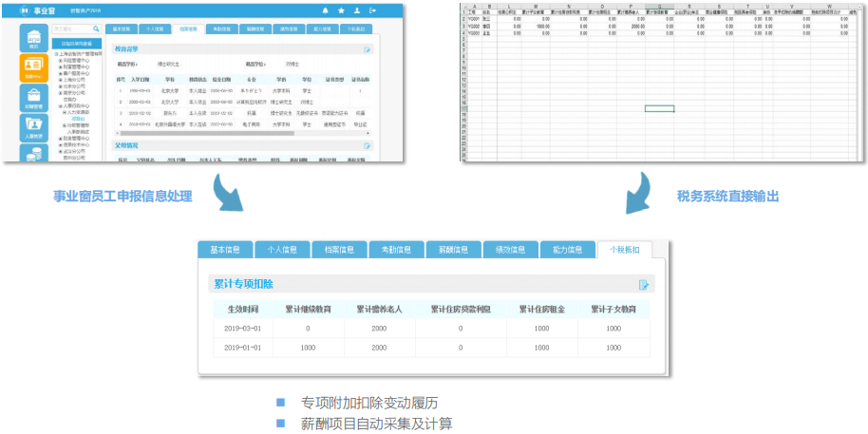
Task: Click the notification bell icon in header
Action: point(326,10)
